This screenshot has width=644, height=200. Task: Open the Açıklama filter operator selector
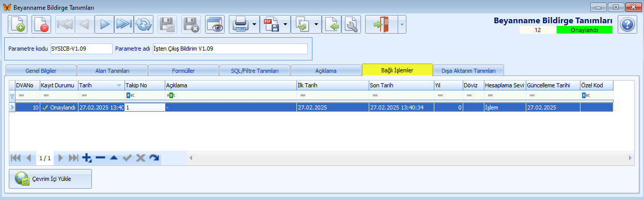(x=171, y=96)
